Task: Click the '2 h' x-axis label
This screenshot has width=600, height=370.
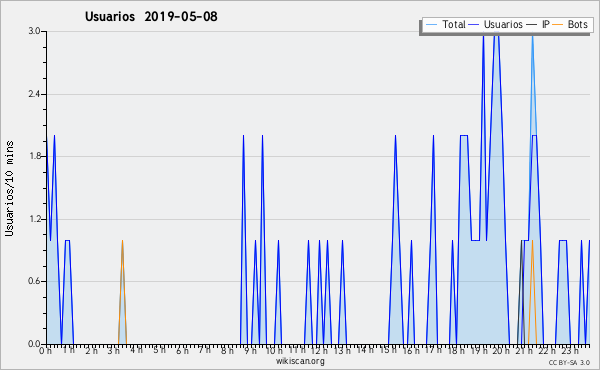Action: [x=91, y=350]
